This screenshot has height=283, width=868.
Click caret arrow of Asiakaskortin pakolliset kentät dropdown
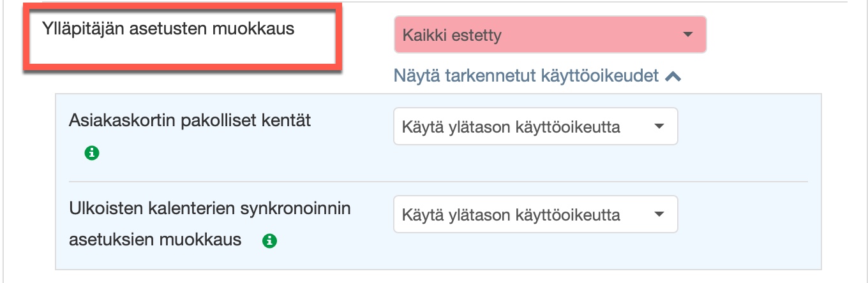659,126
